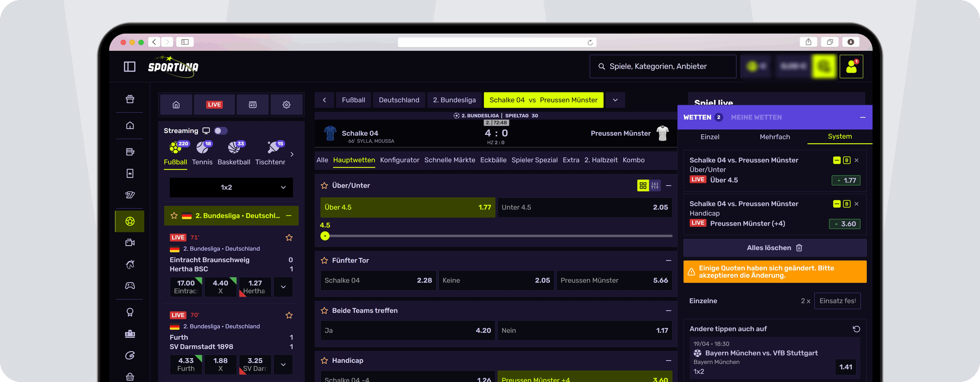Remove the Preussen Münster (+4) bet from slip
Viewport: 980px width, 382px height.
(857, 204)
